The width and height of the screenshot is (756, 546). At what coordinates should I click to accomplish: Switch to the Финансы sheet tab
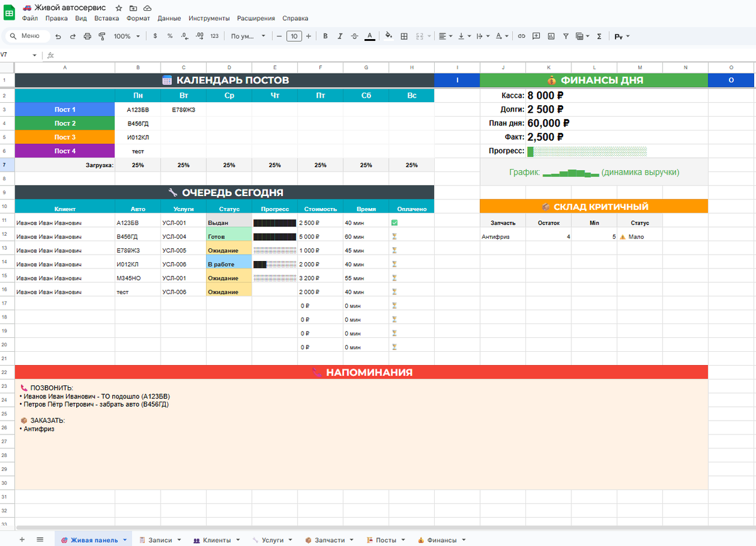coord(442,540)
